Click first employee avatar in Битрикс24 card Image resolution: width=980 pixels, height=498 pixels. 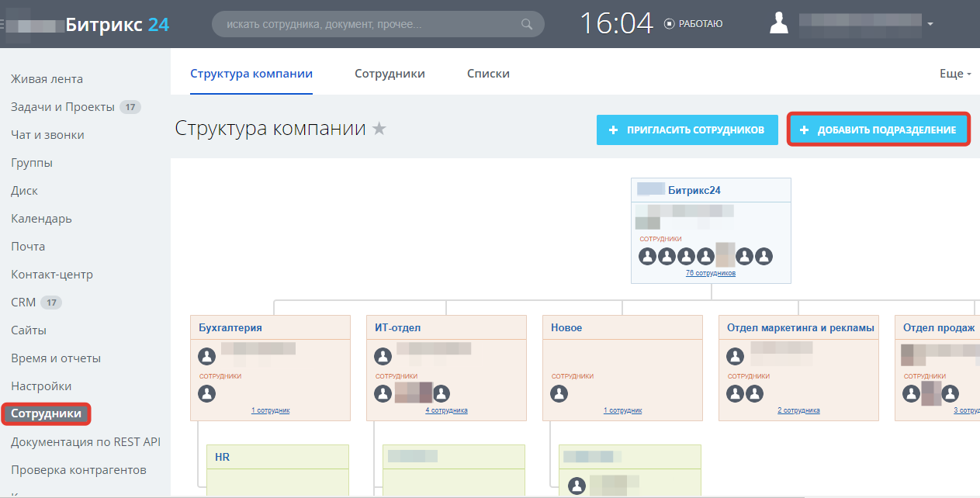pos(648,256)
